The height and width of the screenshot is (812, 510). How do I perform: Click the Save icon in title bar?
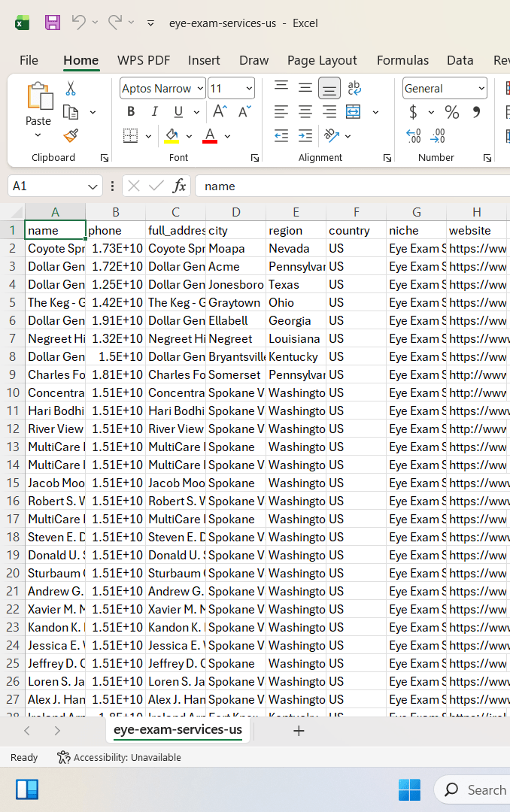[53, 23]
